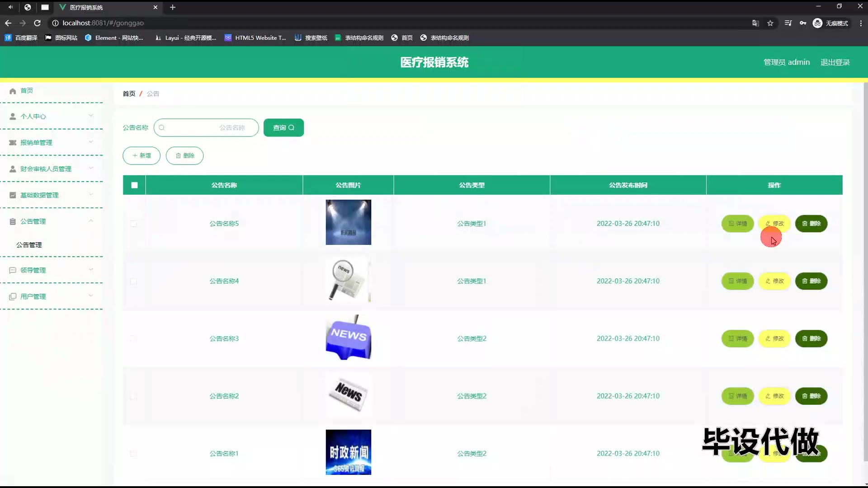Click the 领导管理 message icon
The height and width of the screenshot is (488, 868).
coord(13,270)
